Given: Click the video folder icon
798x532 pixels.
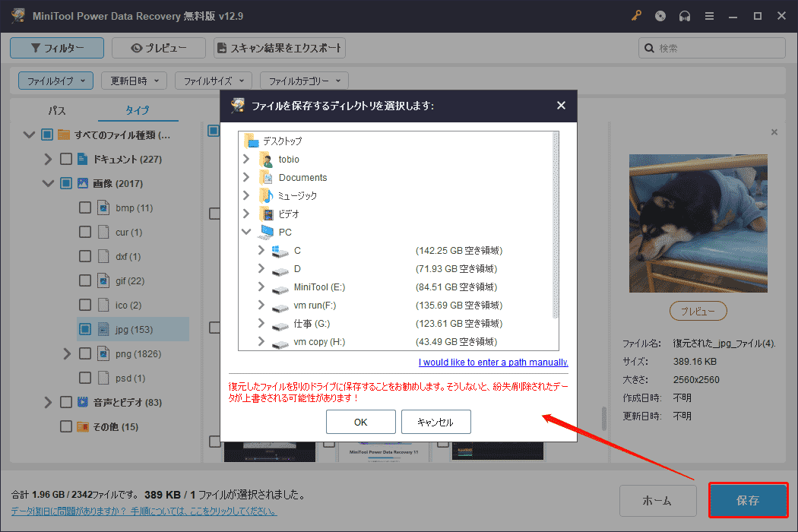Looking at the screenshot, I should pyautogui.click(x=266, y=214).
